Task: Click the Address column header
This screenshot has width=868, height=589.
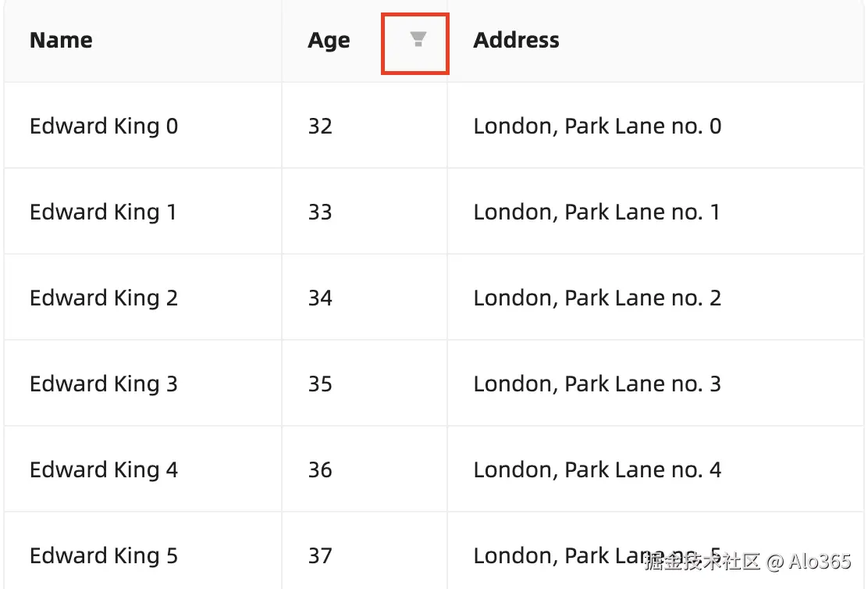Action: [x=516, y=41]
